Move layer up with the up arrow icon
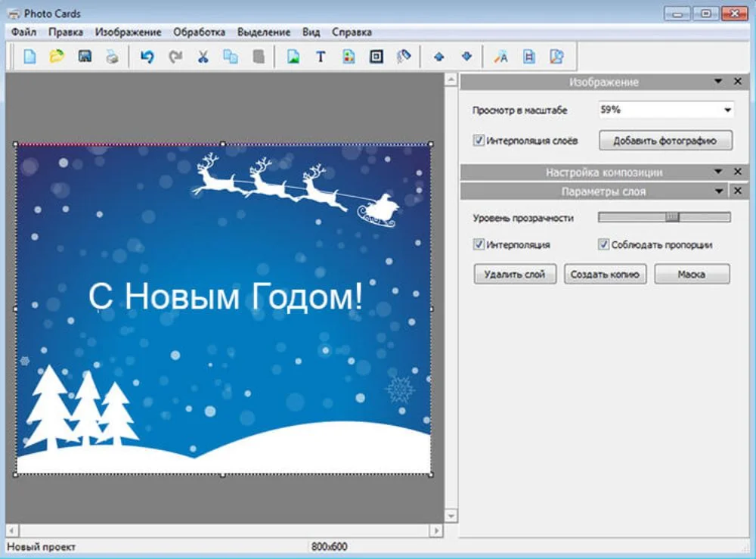The height and width of the screenshot is (559, 756). coord(438,57)
